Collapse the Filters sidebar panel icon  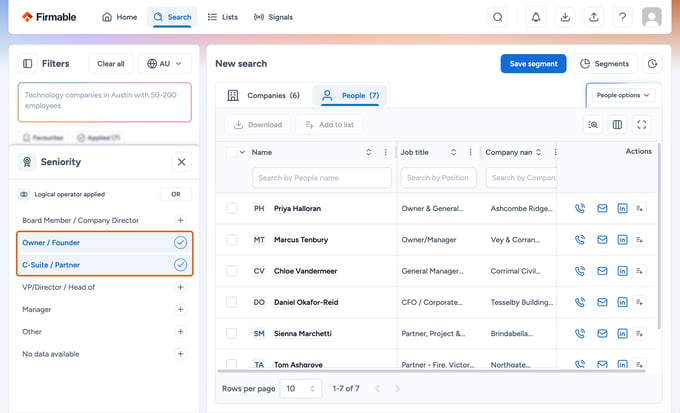pyautogui.click(x=27, y=64)
